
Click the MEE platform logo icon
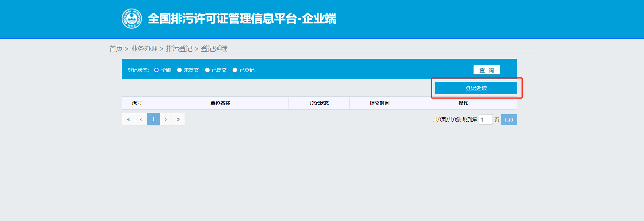tap(132, 19)
